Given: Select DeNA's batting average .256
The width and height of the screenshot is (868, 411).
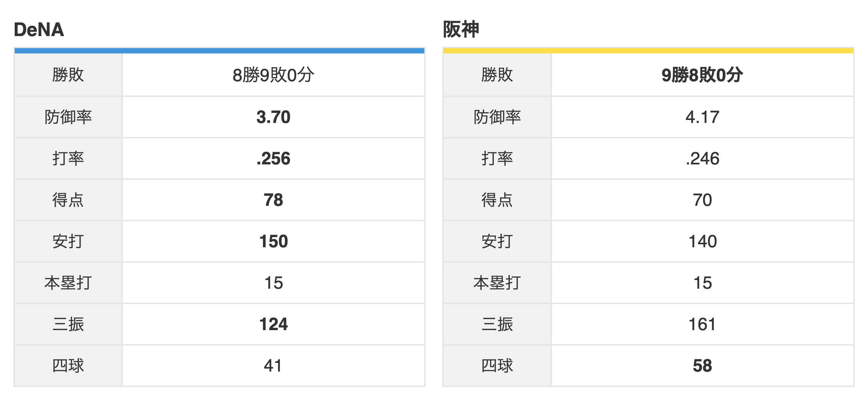Looking at the screenshot, I should (x=273, y=158).
